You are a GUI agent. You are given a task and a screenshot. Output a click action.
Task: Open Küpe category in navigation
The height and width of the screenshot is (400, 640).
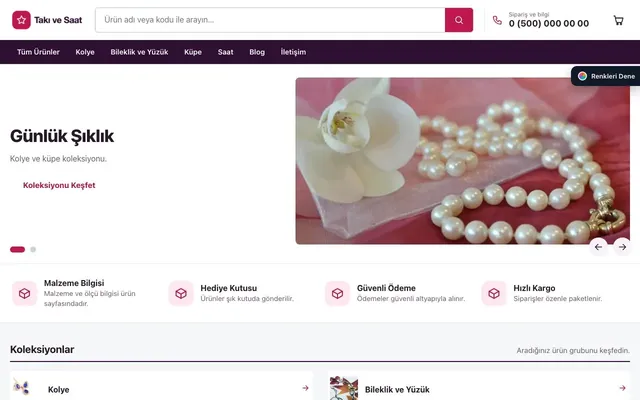(193, 52)
